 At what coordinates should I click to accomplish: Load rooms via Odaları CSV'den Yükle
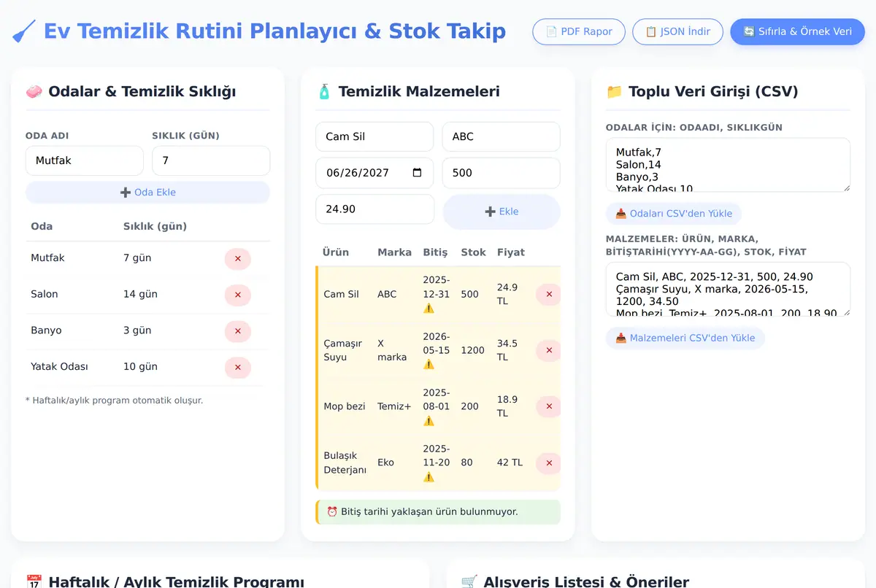coord(674,214)
